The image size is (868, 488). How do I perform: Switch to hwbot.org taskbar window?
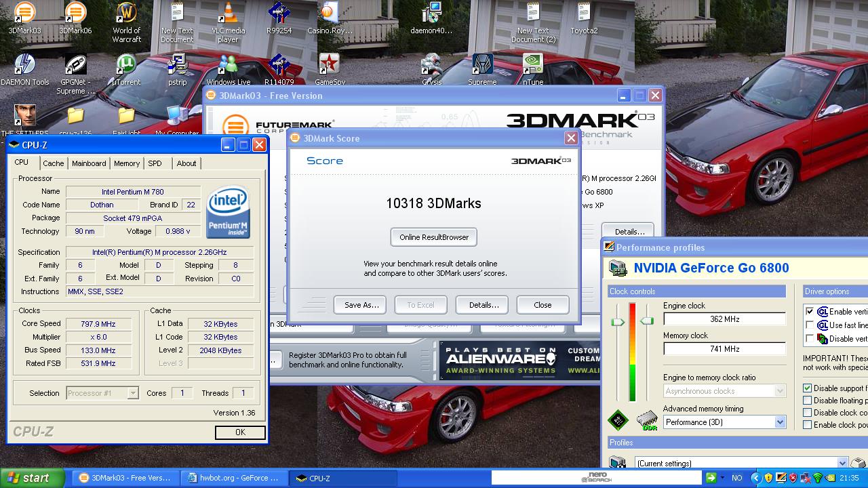point(235,478)
